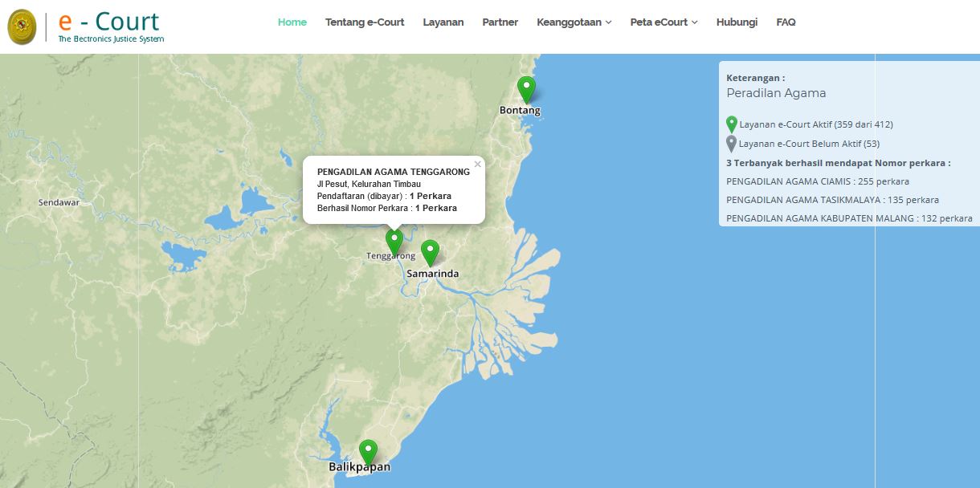The width and height of the screenshot is (980, 488).
Task: Open the Partner menu item
Action: 500,22
